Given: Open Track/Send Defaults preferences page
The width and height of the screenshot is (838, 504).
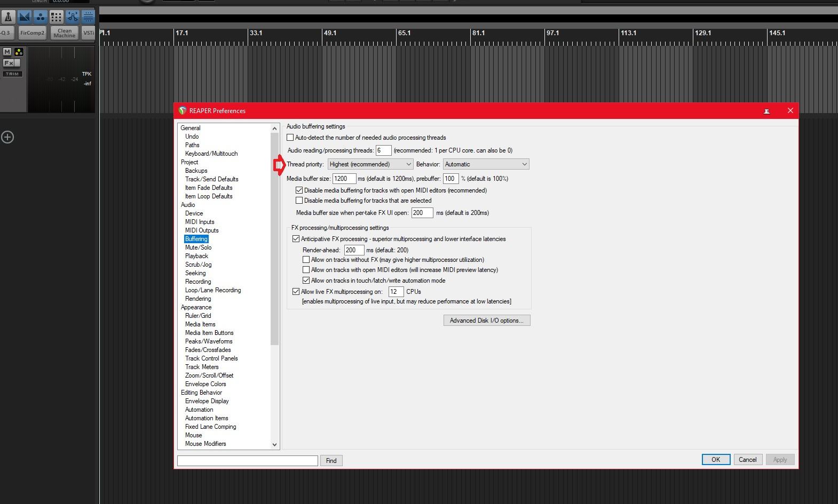Looking at the screenshot, I should coord(212,179).
